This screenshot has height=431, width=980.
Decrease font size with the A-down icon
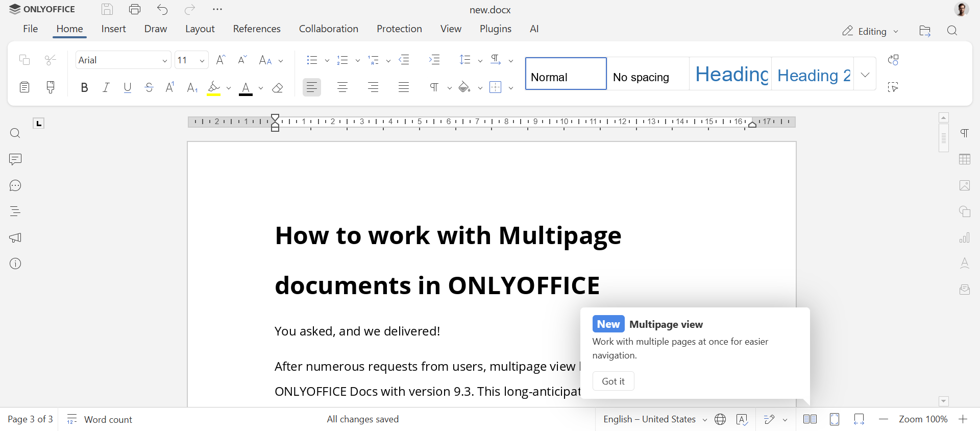pos(242,60)
